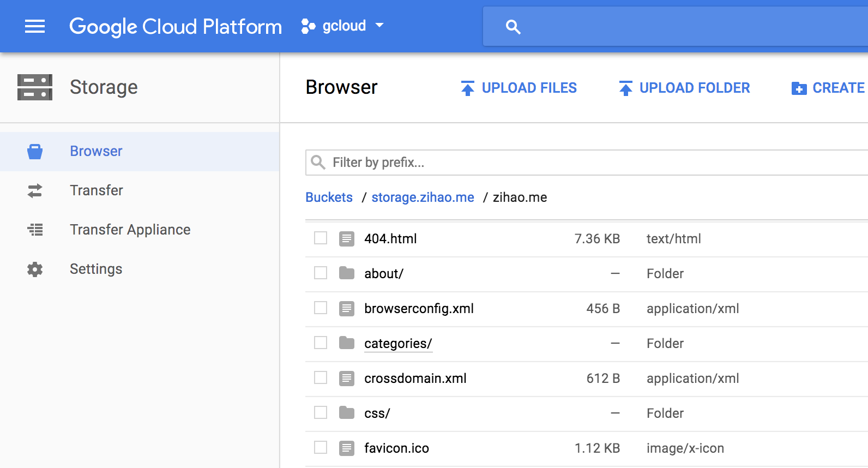This screenshot has height=468, width=868.
Task: Click the Google Cloud Platform logo
Action: 176,27
